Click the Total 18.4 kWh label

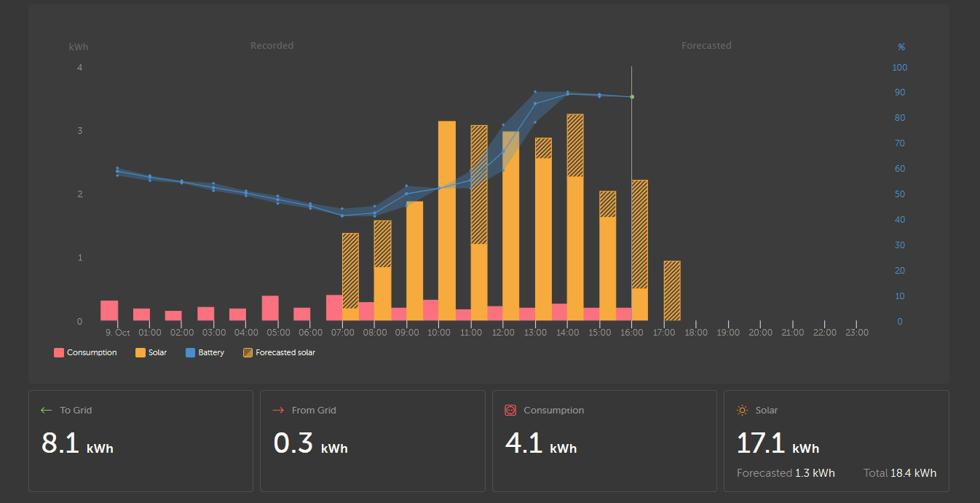pyautogui.click(x=900, y=473)
